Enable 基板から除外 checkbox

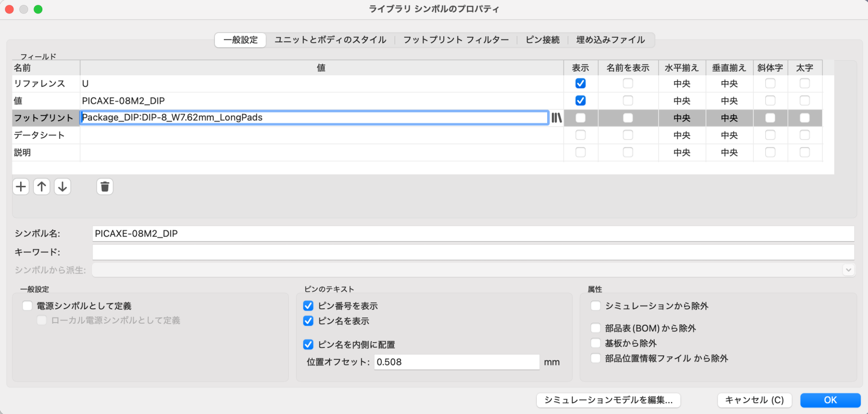(x=596, y=343)
